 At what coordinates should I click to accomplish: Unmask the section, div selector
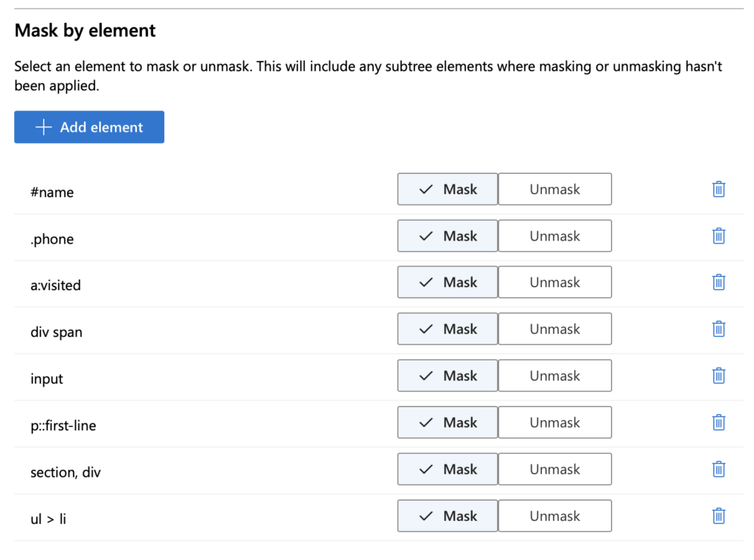pyautogui.click(x=554, y=469)
